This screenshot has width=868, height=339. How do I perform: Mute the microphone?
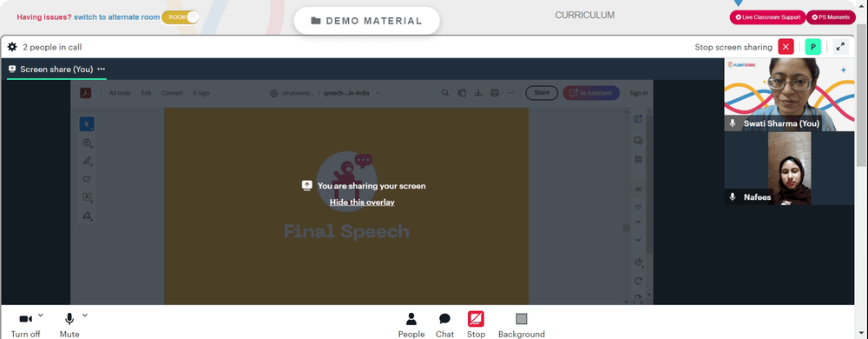tap(69, 325)
